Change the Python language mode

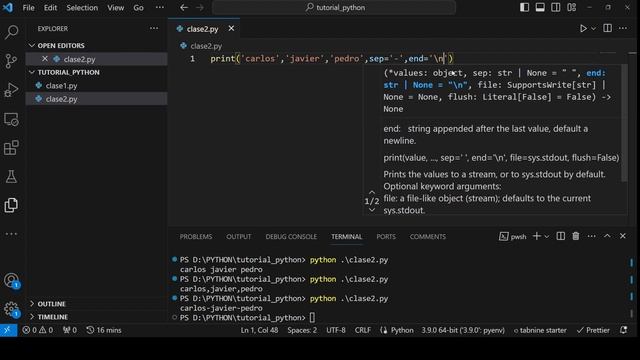402,330
